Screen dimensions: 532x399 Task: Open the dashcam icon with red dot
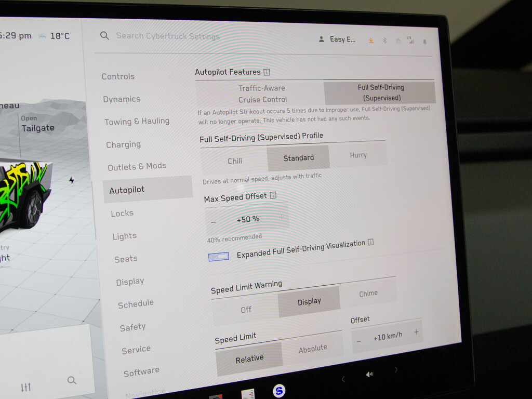[x=216, y=396]
